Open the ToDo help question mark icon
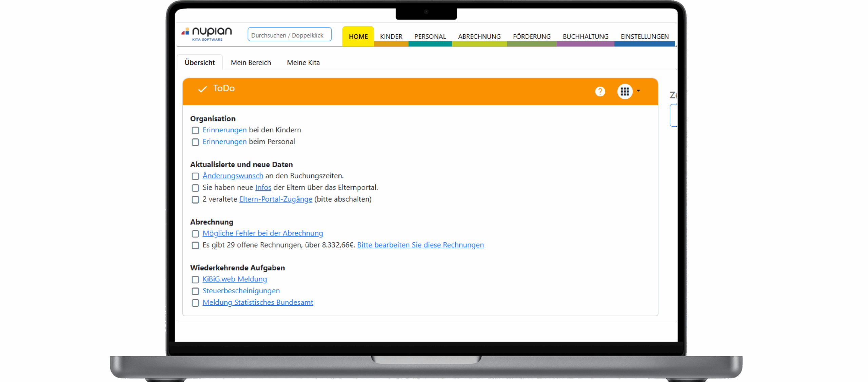868x382 pixels. click(600, 91)
